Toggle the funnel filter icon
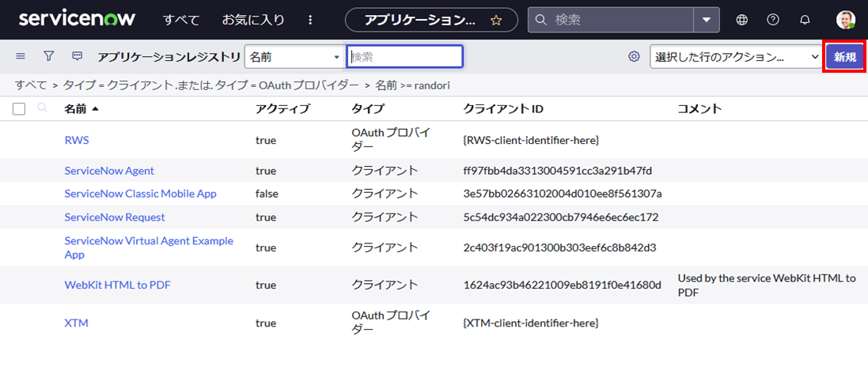 [49, 56]
